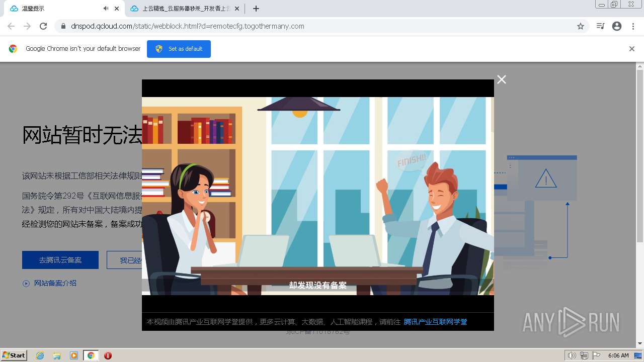This screenshot has width=644, height=362.
Task: Open the Action Center flag icon
Action: [596, 355]
